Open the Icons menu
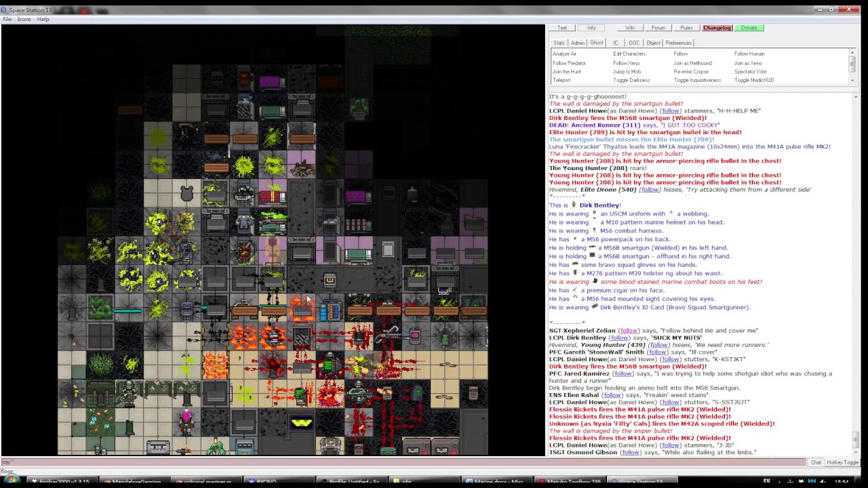This screenshot has width=868, height=488. tap(24, 19)
